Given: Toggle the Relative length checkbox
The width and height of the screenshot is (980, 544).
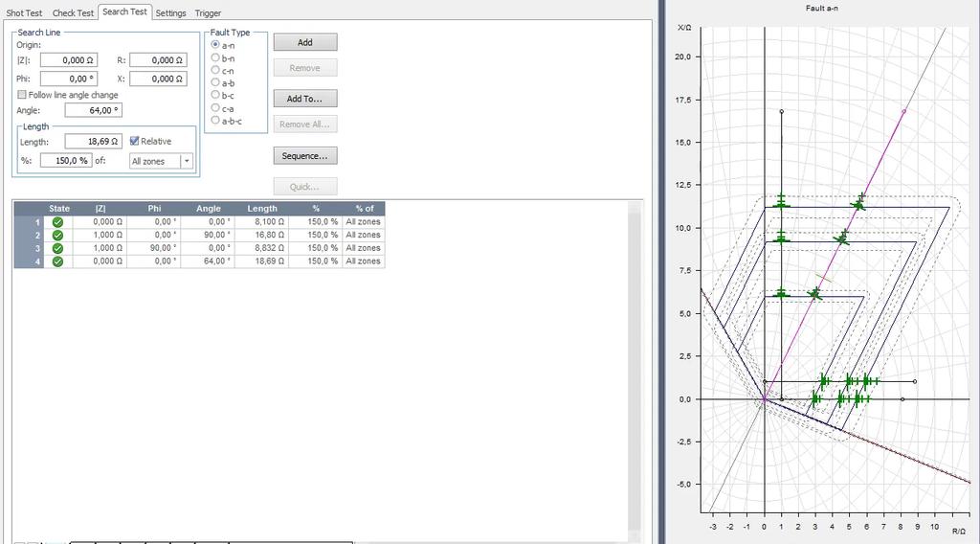Looking at the screenshot, I should [x=134, y=142].
